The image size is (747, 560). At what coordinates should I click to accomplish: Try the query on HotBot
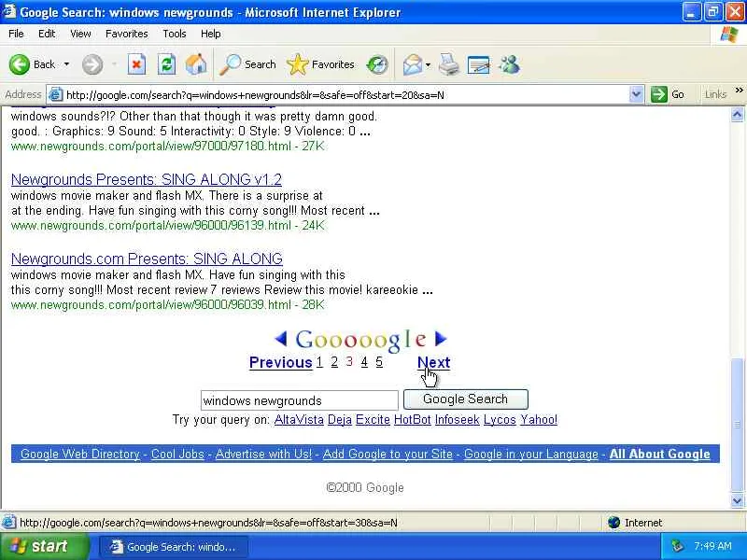[412, 419]
